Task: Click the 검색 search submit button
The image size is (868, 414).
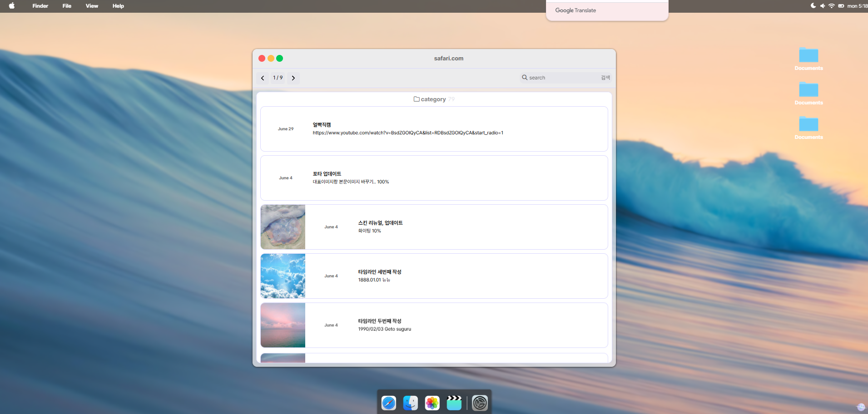Action: [x=605, y=78]
